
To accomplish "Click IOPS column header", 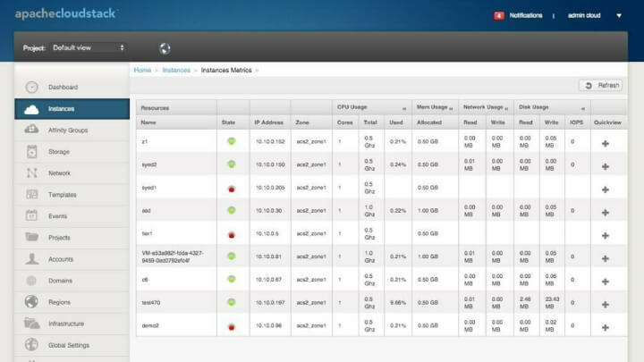I will 576,122.
